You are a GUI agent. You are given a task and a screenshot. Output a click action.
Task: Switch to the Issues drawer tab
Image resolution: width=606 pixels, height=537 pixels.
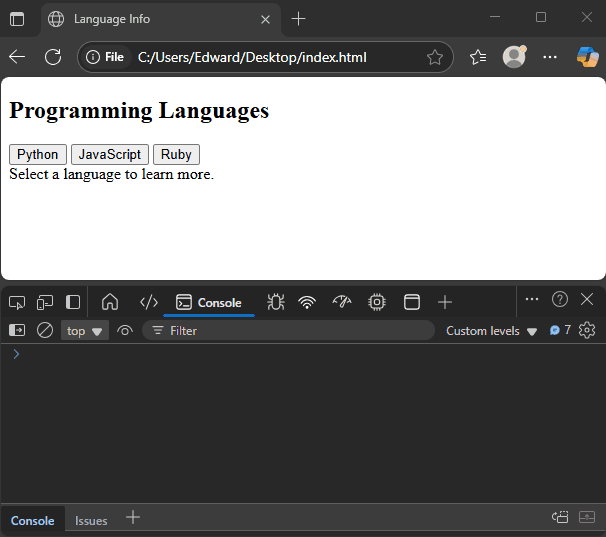(91, 521)
